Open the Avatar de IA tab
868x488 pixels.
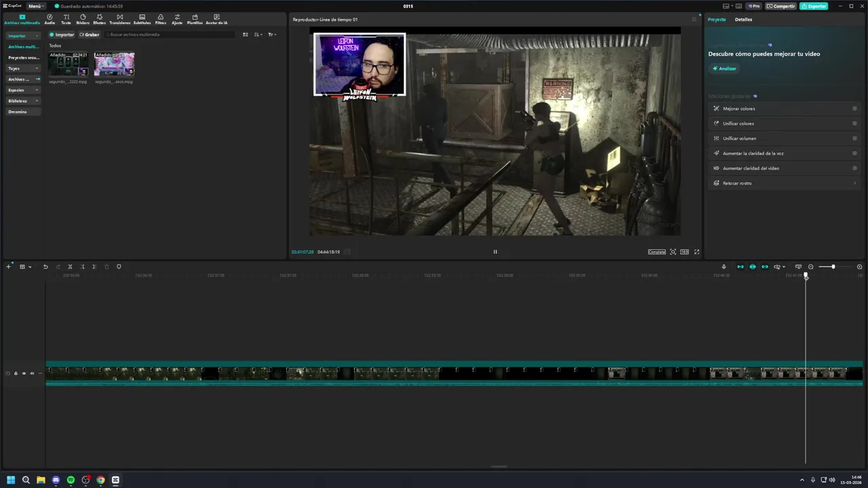216,19
